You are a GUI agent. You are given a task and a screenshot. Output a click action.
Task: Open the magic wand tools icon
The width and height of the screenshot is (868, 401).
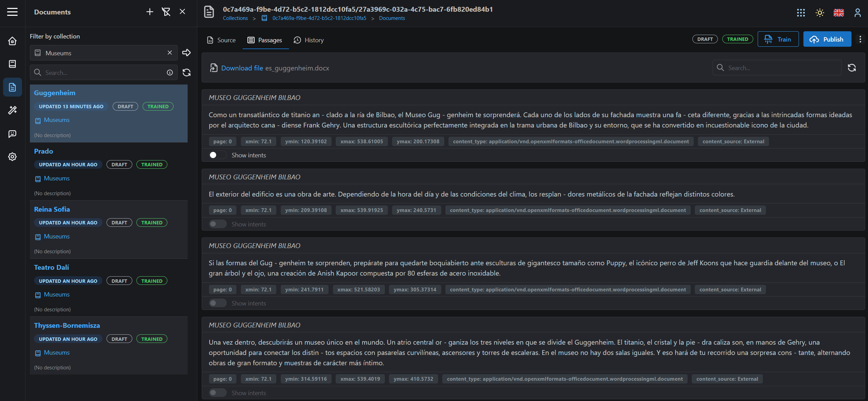coord(12,110)
